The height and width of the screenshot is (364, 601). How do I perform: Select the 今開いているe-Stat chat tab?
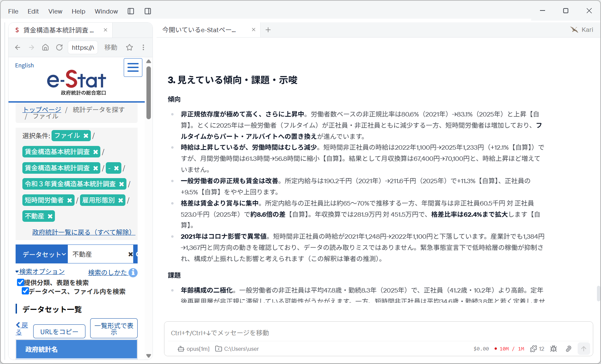pos(208,30)
